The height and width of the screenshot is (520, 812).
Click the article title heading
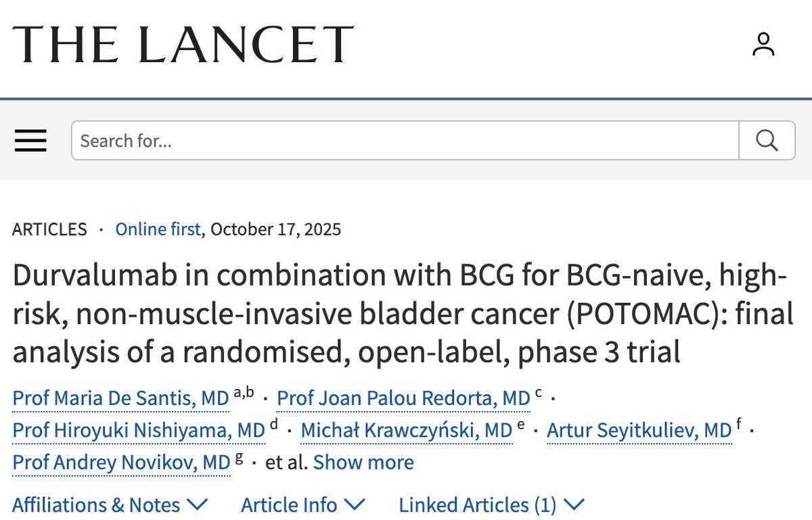[399, 314]
